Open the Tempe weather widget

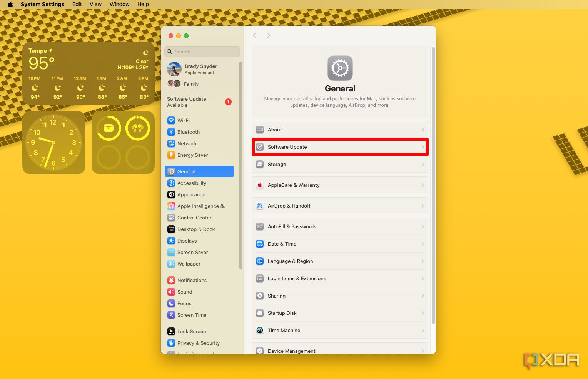[x=89, y=73]
